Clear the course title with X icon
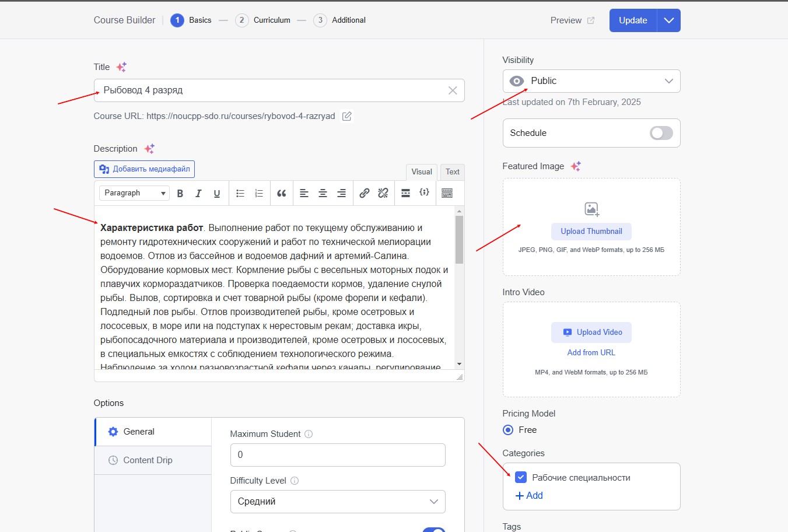This screenshot has width=788, height=532. click(x=453, y=90)
